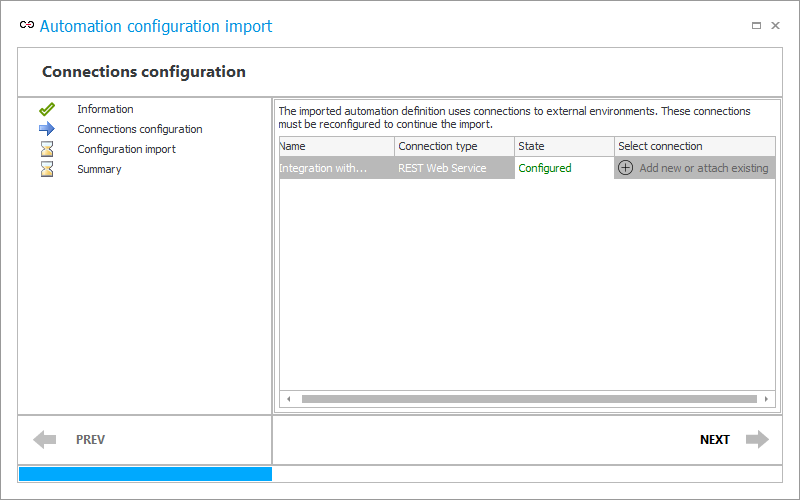Click the hourglass icon beside Configuration import
Viewport: 800px width, 500px height.
pyautogui.click(x=47, y=149)
